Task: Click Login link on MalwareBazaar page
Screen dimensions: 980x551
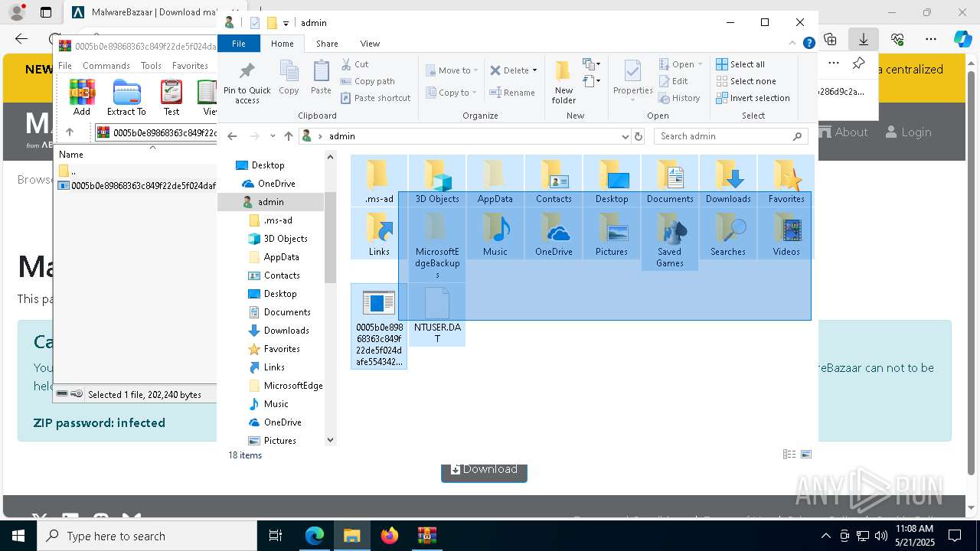Action: pyautogui.click(x=909, y=132)
